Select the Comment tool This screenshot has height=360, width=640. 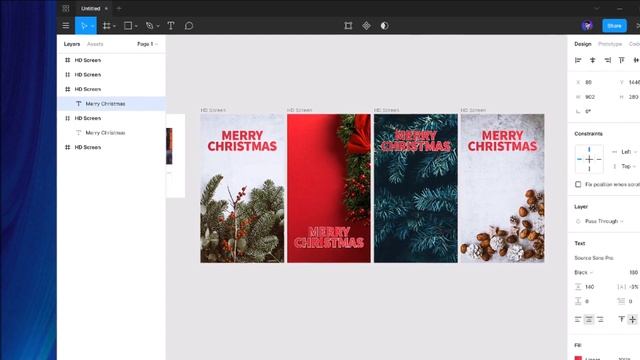189,26
